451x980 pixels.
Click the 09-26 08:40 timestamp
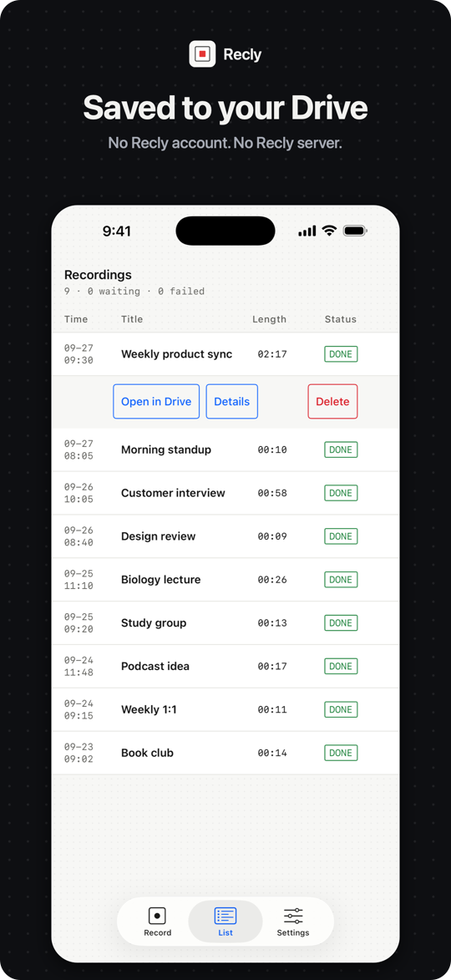(x=79, y=536)
